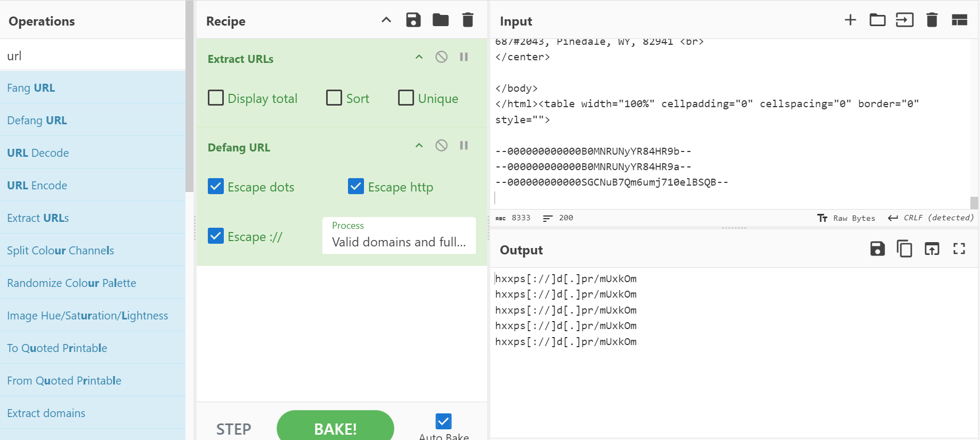The height and width of the screenshot is (440, 980).
Task: Set breakpoint on Extract URLs operation
Action: point(464,57)
